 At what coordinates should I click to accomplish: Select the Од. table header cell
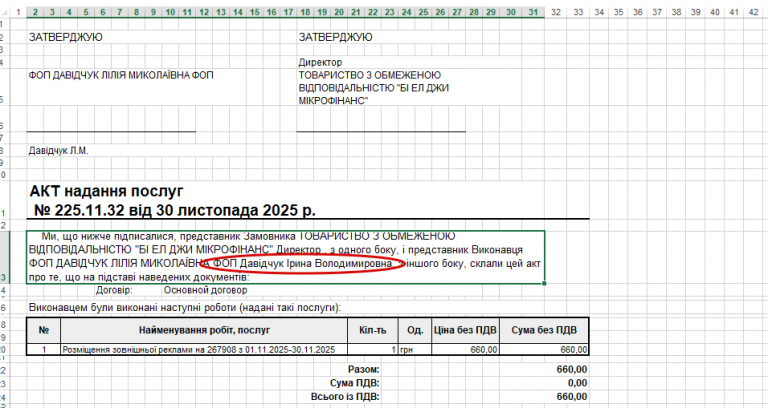[415, 330]
